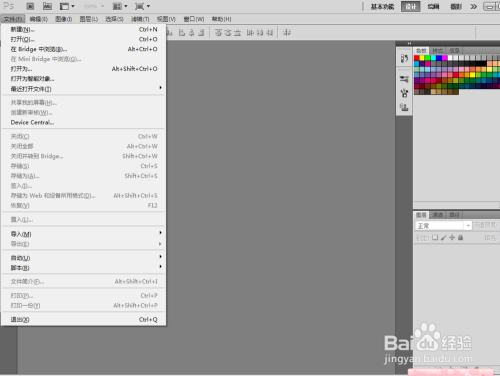Click the Align horizontal centers icon
Viewport: 500px width, 376px height.
tap(192, 33)
